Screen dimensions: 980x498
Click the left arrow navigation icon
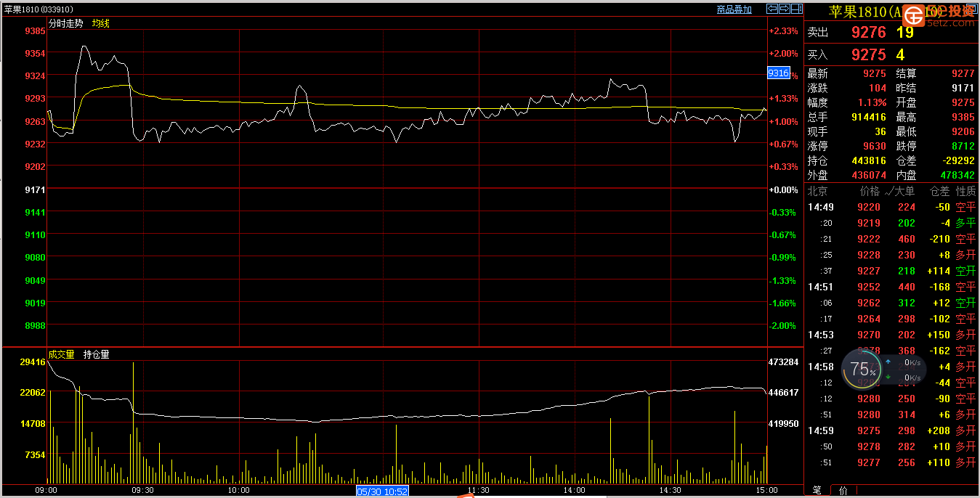773,9
